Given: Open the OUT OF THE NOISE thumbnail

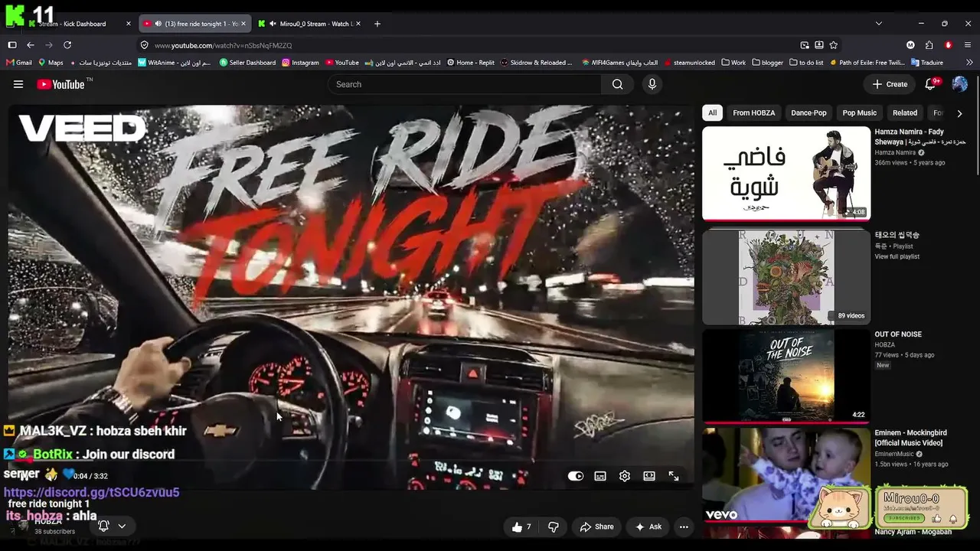Looking at the screenshot, I should point(786,376).
